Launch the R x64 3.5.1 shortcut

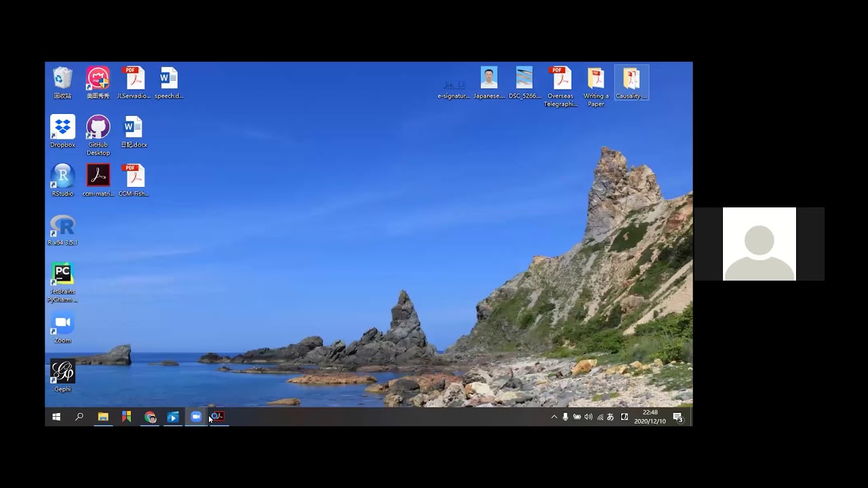point(62,230)
